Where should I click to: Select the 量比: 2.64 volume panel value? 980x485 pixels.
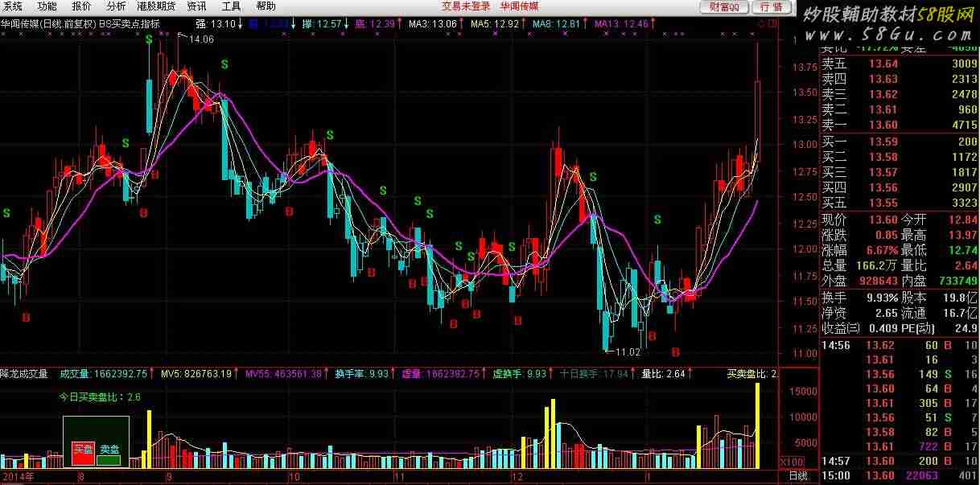tap(663, 374)
